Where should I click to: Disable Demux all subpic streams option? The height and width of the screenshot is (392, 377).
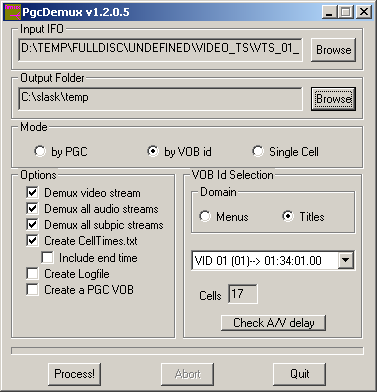pyautogui.click(x=32, y=225)
